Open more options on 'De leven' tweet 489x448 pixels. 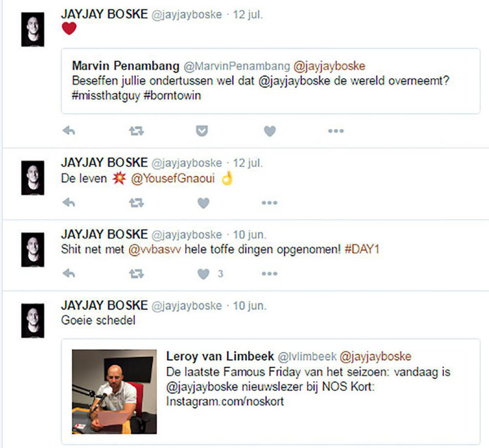[269, 203]
